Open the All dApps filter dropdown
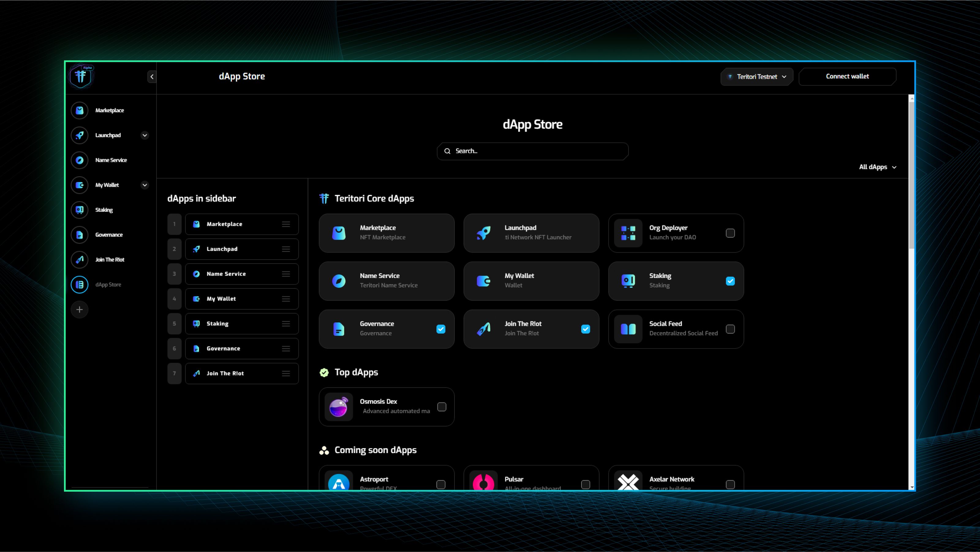Screen dimensions: 980x552 (x=877, y=167)
